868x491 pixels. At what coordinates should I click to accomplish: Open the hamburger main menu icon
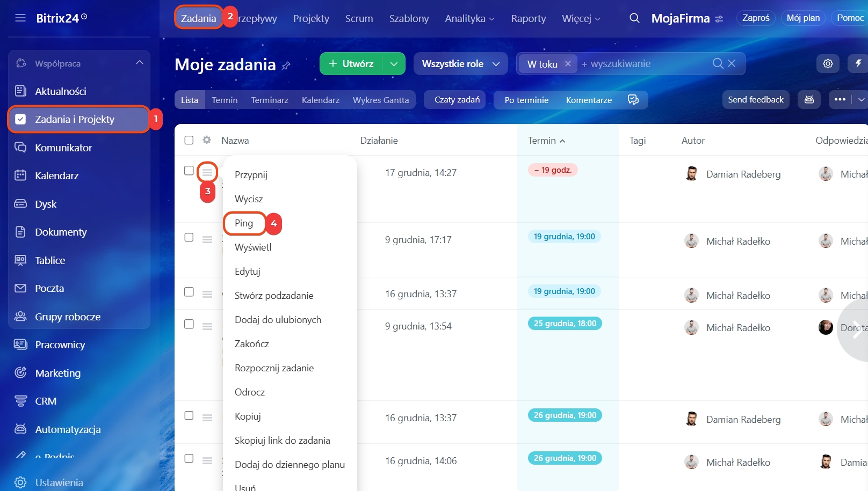(x=20, y=18)
